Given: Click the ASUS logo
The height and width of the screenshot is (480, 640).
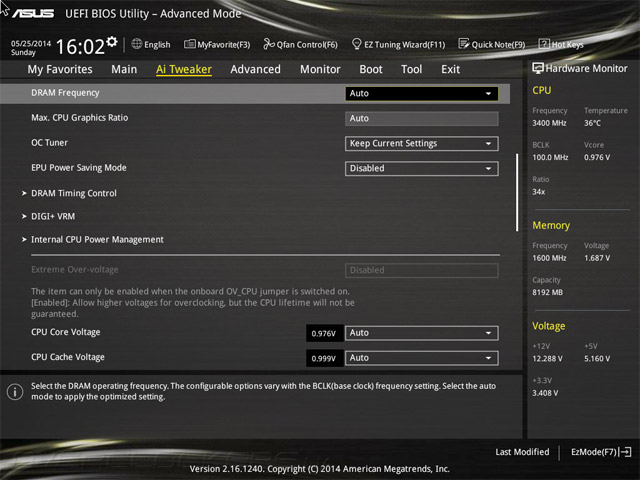Looking at the screenshot, I should click(x=33, y=13).
